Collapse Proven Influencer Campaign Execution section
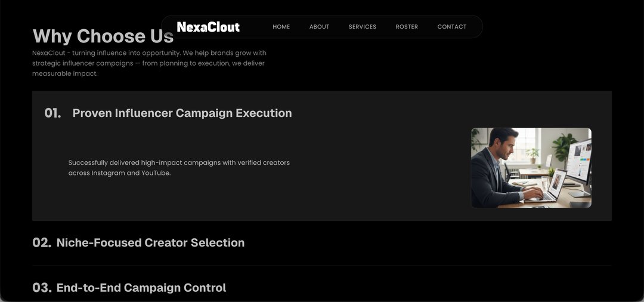This screenshot has height=302, width=644. [182, 113]
